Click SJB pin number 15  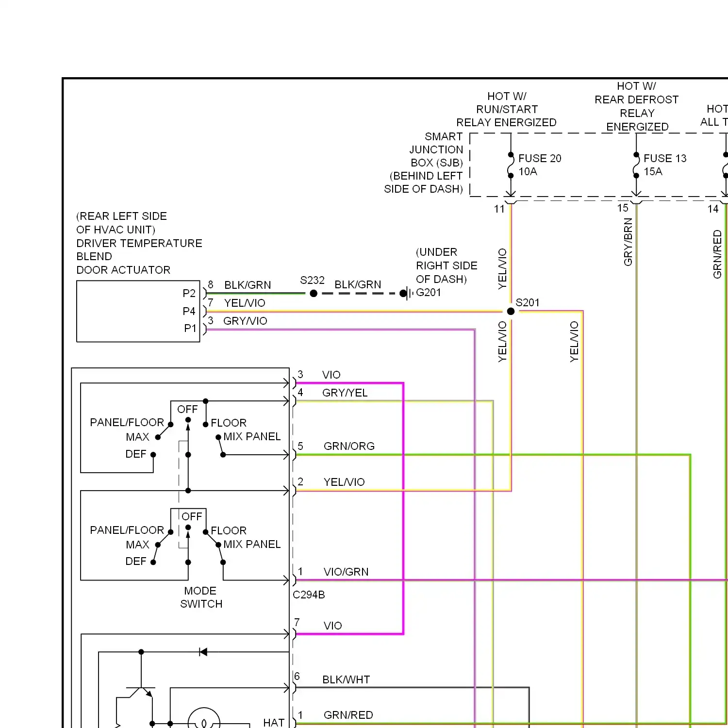(623, 208)
